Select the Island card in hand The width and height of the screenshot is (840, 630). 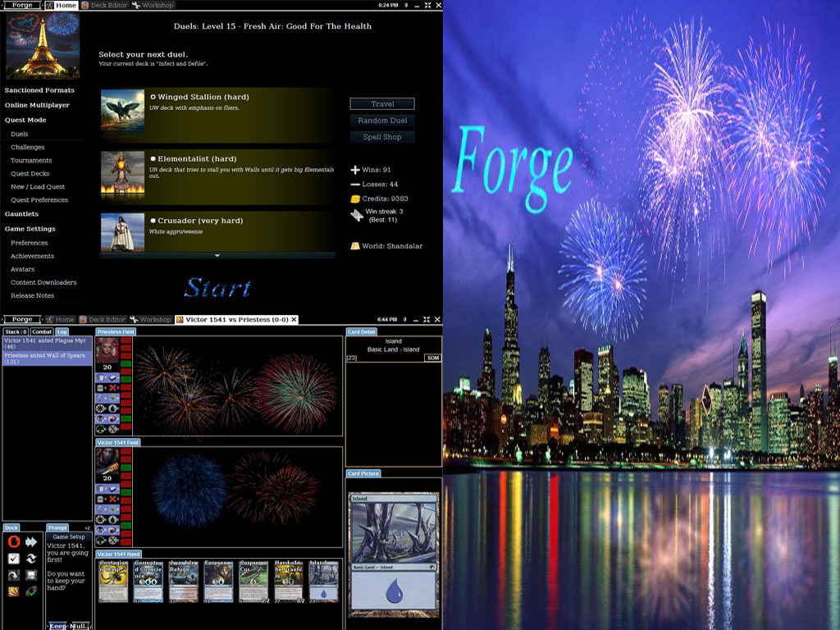323,582
